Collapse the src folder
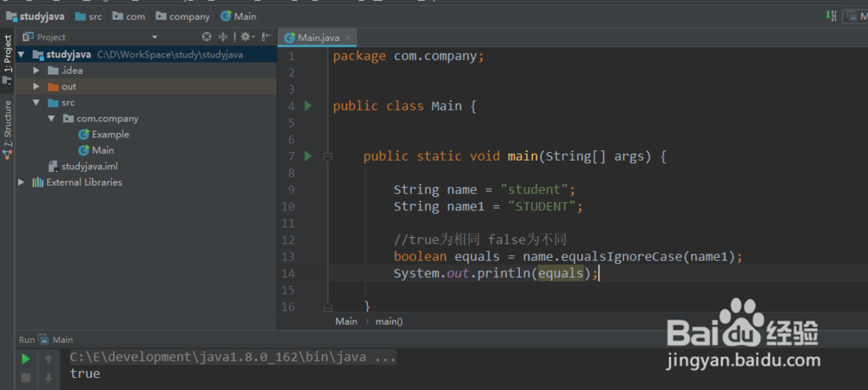The image size is (868, 390). click(36, 102)
